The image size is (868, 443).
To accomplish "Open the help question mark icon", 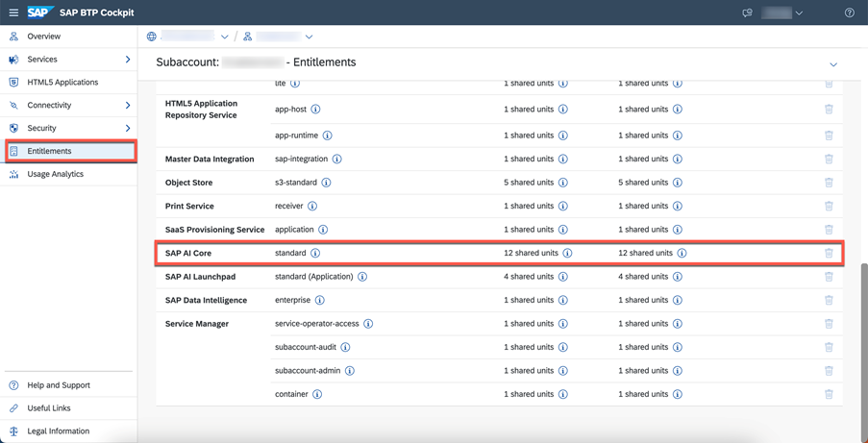I will 849,12.
